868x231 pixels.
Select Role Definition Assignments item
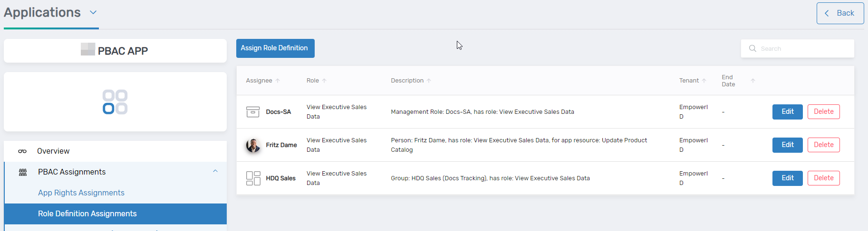tap(115, 214)
